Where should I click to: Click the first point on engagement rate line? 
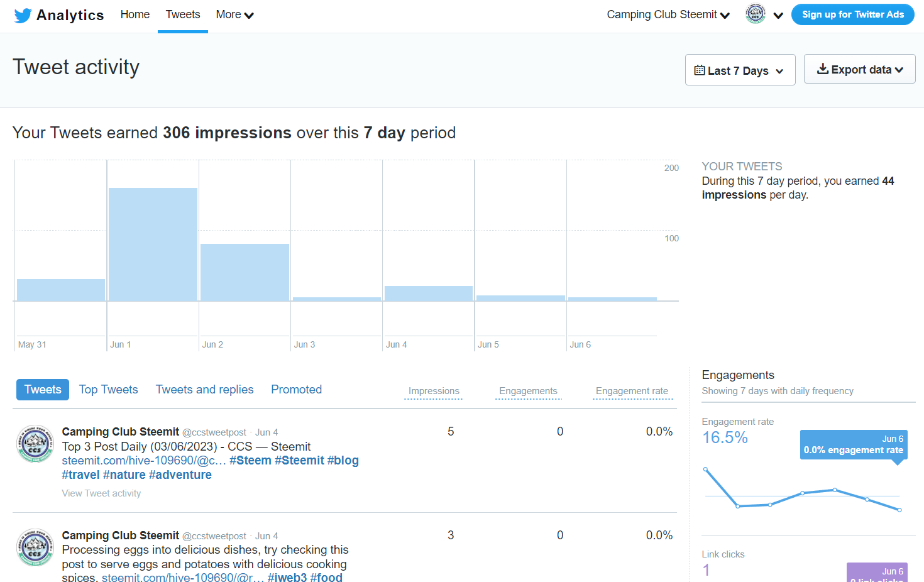coord(705,469)
